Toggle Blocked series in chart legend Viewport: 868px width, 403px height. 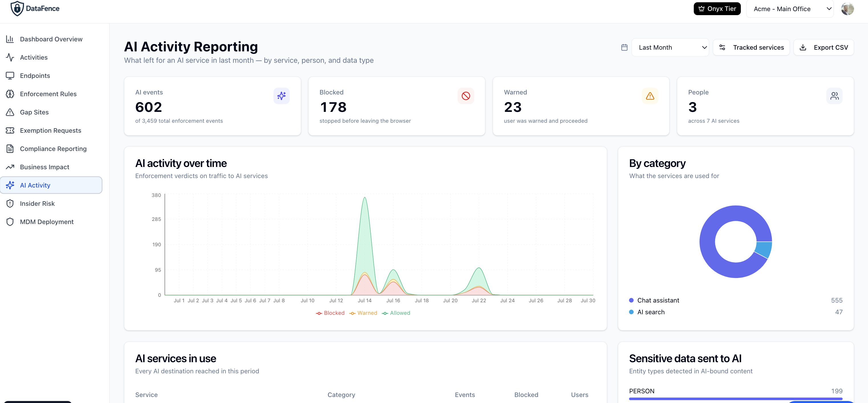330,313
